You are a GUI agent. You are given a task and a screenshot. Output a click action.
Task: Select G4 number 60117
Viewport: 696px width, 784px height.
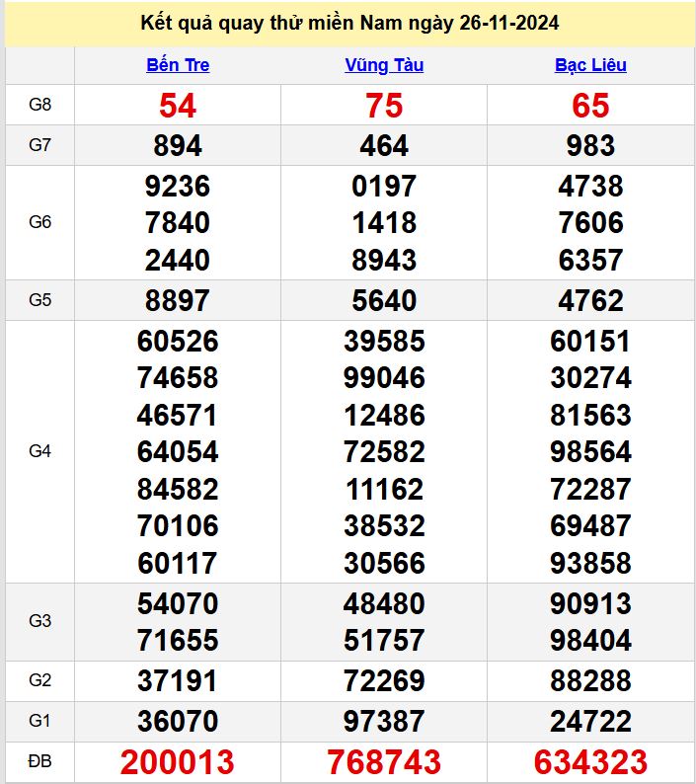pos(178,563)
